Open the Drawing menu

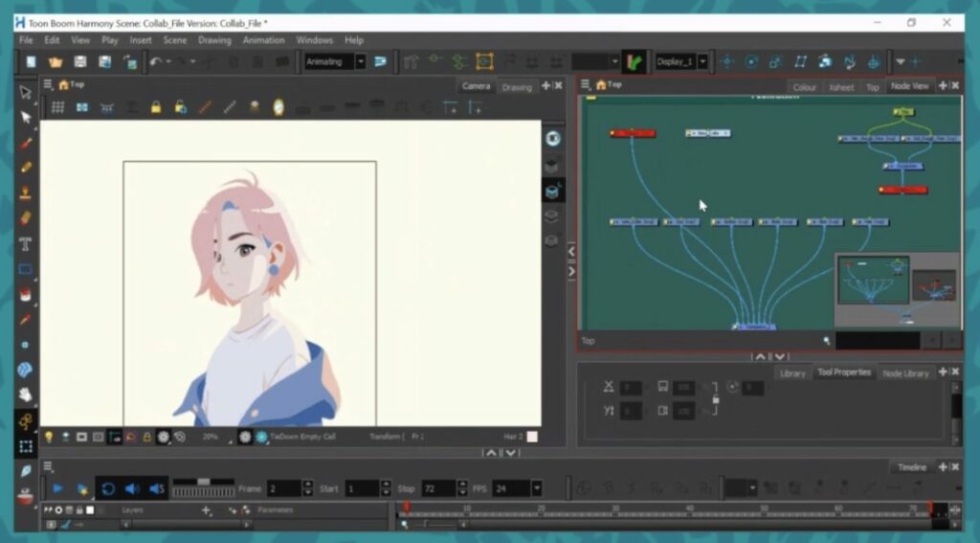click(214, 40)
